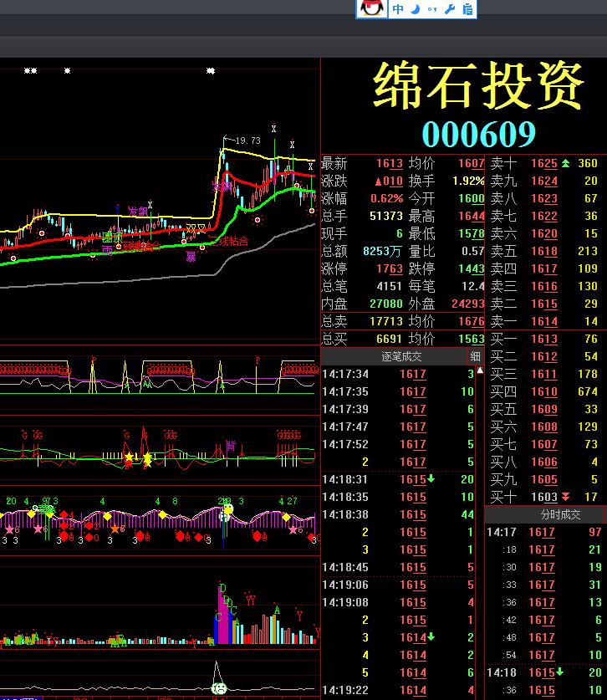Image resolution: width=607 pixels, height=700 pixels.
Task: Toggle the punctuation mode icon
Action: 431,9
